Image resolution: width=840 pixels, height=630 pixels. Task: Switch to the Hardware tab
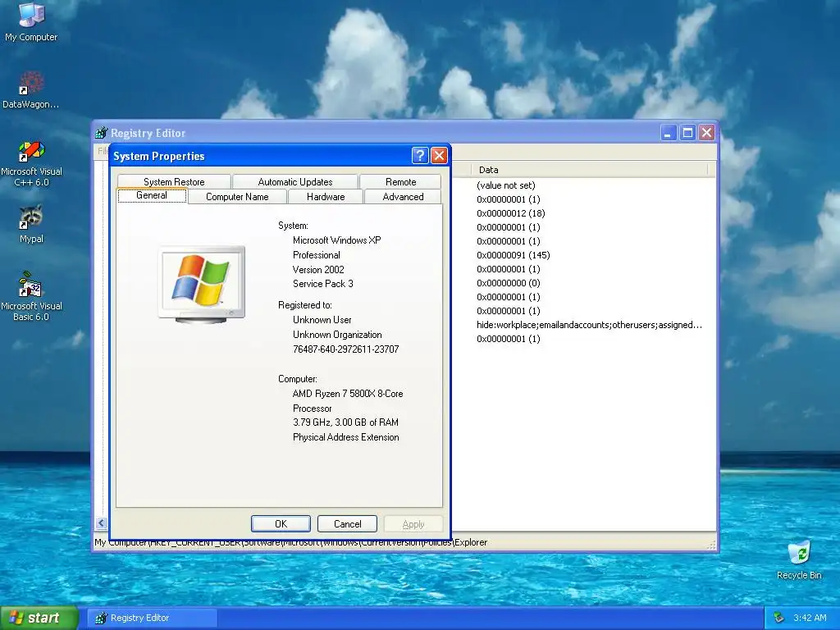[x=326, y=197]
